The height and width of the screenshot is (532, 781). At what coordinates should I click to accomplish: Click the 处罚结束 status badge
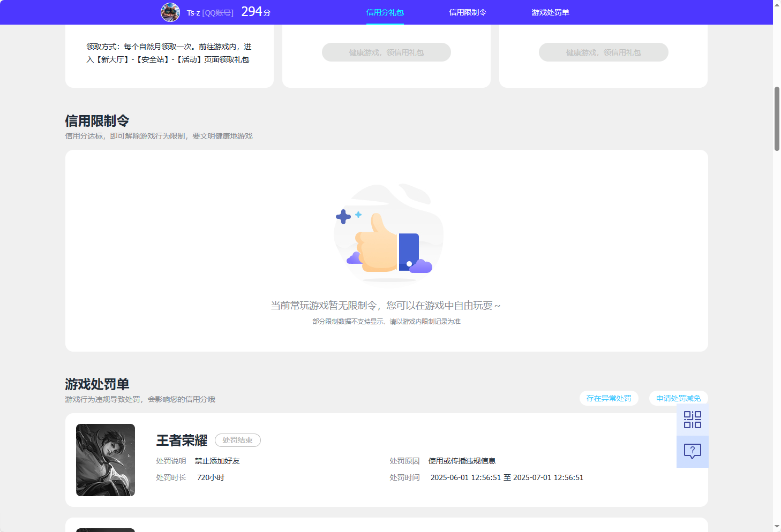[x=237, y=440]
